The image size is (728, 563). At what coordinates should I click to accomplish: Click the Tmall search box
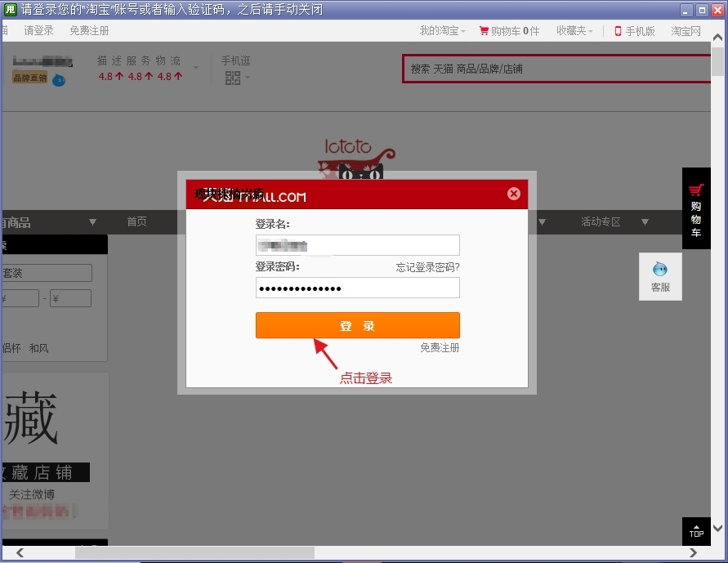click(x=556, y=69)
